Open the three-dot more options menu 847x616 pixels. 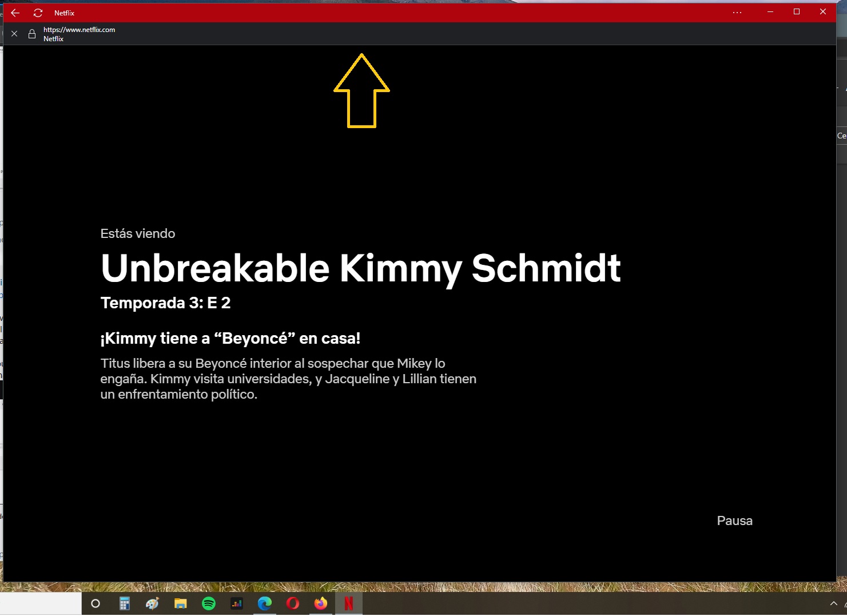tap(737, 13)
